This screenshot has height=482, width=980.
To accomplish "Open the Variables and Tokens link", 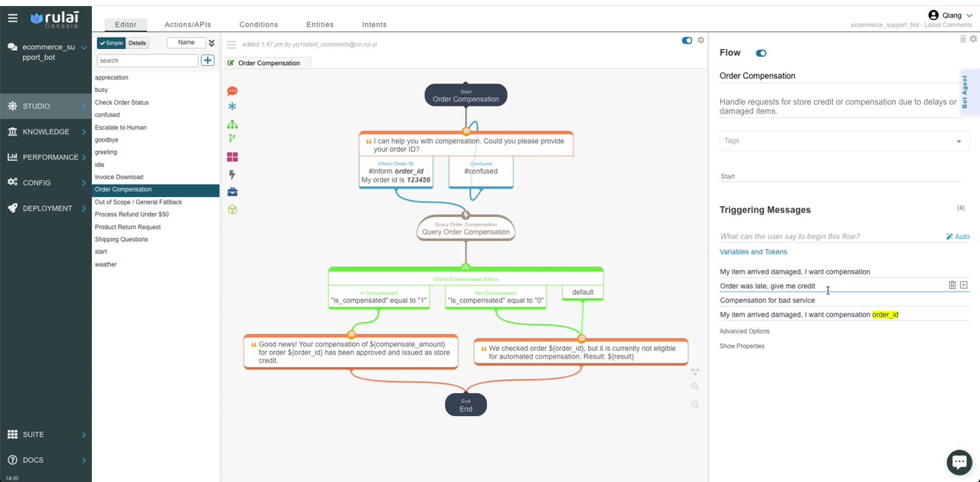I will [x=753, y=251].
